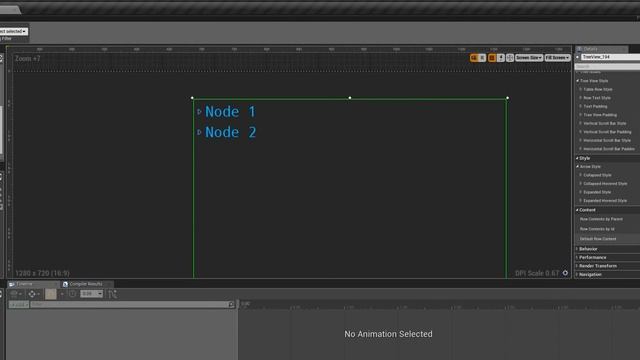The width and height of the screenshot is (640, 360).
Task: Expand Horizontal Scroll Bar Style property
Action: pos(580,140)
